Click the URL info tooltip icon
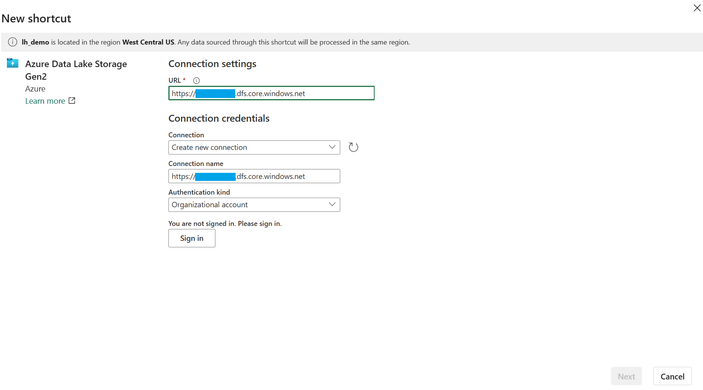Image resolution: width=703 pixels, height=390 pixels. [x=196, y=81]
